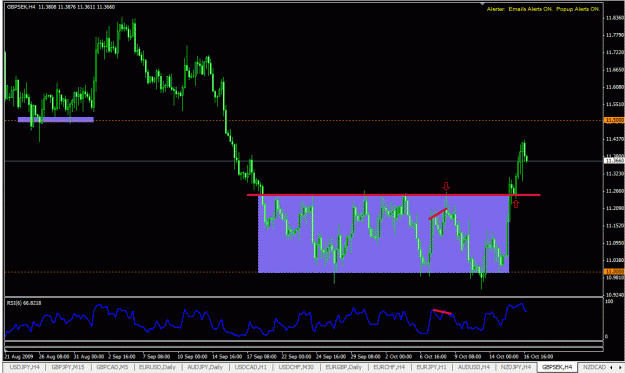The height and width of the screenshot is (373, 625).
Task: Click the RSI(6) 66.8218 indicator label
Action: [24, 303]
